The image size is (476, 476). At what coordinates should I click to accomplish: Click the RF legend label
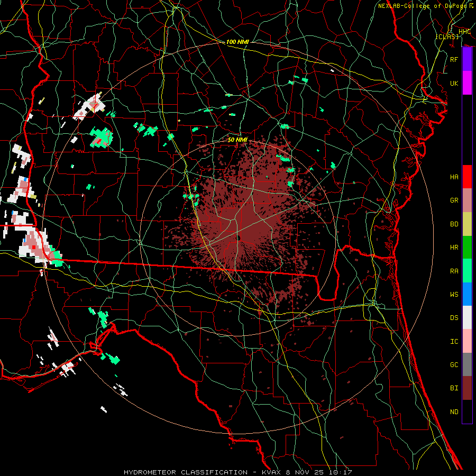(454, 59)
